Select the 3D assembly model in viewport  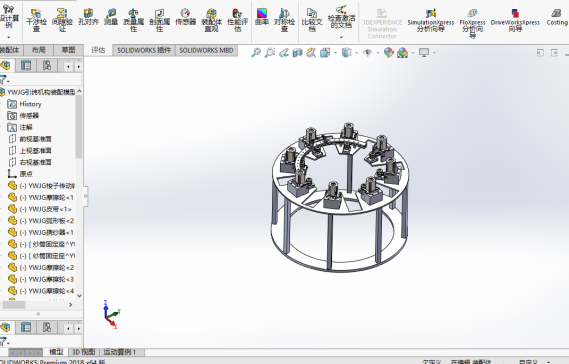(340, 198)
